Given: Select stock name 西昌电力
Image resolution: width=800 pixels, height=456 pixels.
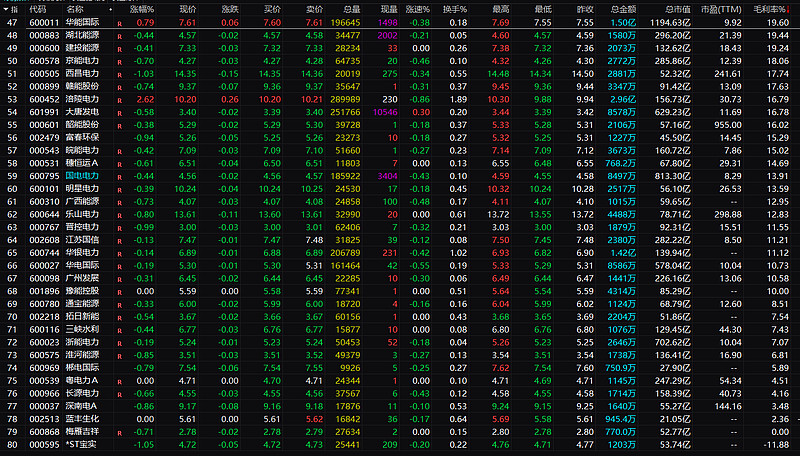Looking at the screenshot, I should (x=82, y=73).
